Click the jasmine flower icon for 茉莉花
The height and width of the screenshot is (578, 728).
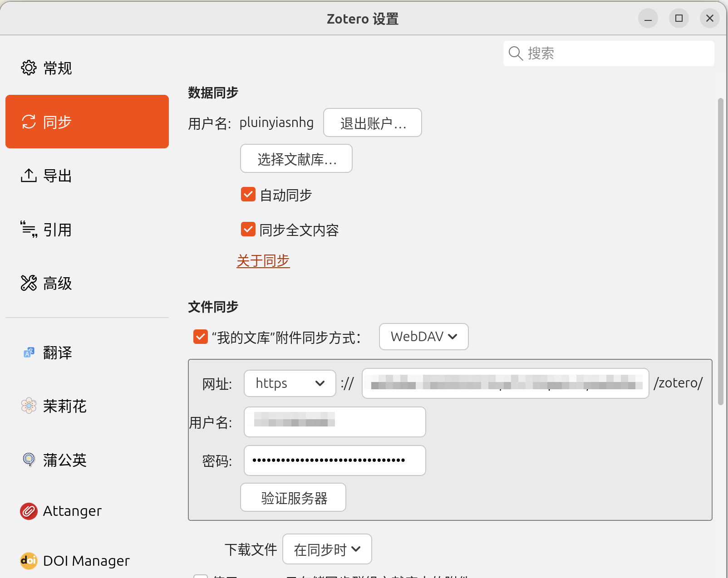point(29,406)
